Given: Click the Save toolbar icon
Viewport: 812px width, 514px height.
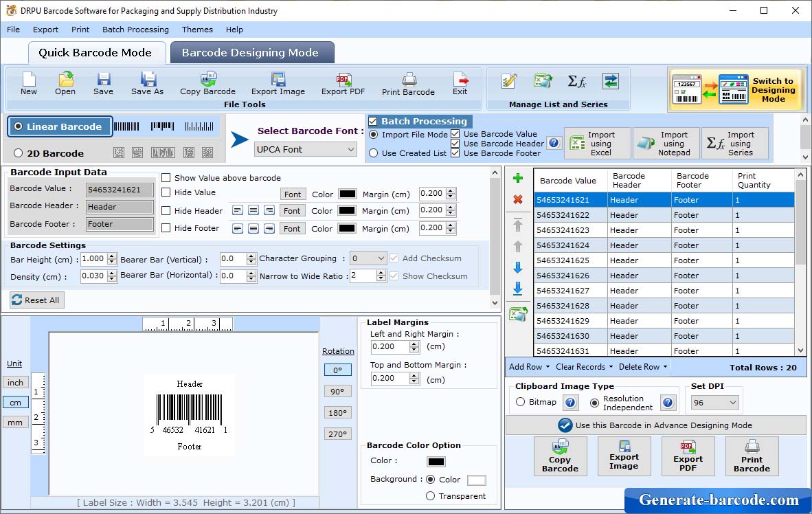Looking at the screenshot, I should click(103, 83).
